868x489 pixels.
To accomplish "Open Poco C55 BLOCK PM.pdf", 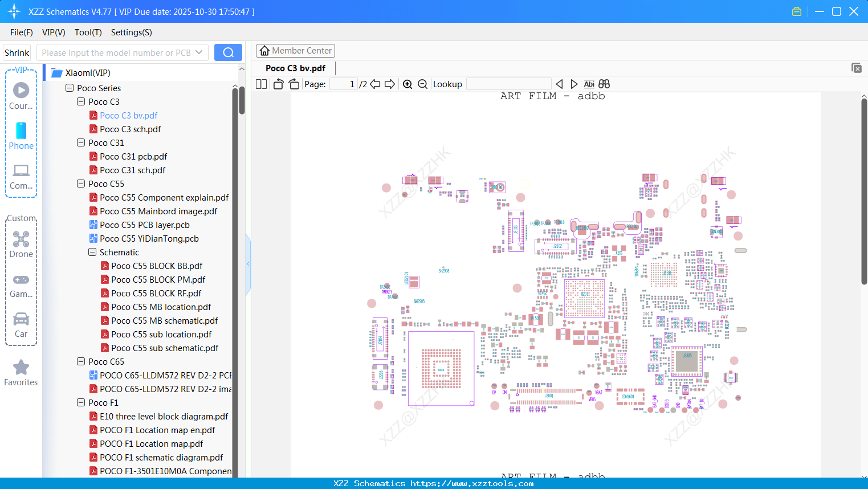I will coord(158,279).
